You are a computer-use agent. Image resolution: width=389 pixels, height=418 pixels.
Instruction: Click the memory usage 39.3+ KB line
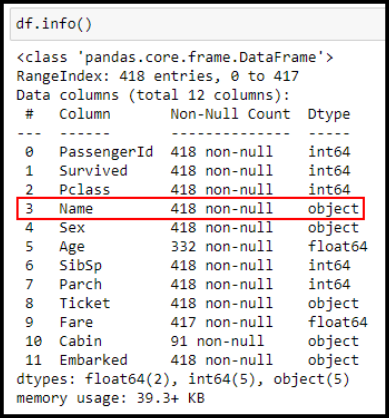point(111,398)
